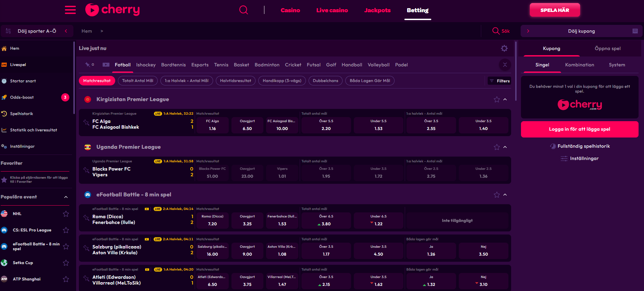Collapse the eFootball Battle section
This screenshot has height=291, width=644.
click(505, 195)
